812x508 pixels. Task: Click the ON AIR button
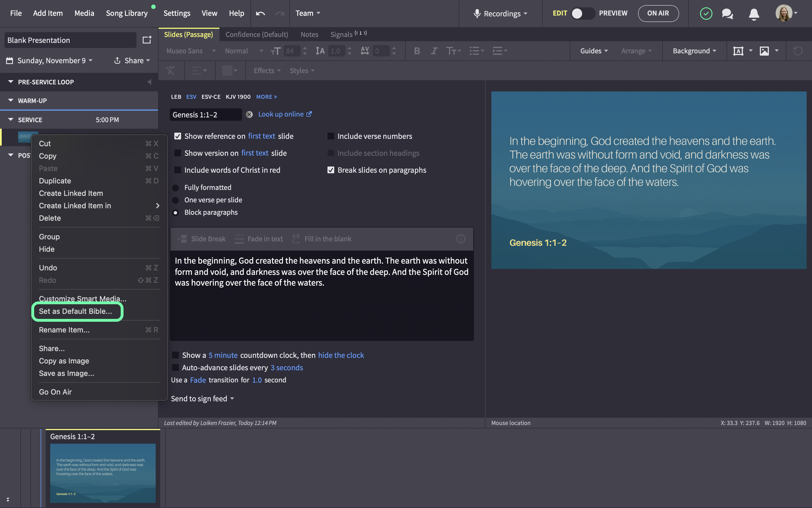pyautogui.click(x=658, y=14)
